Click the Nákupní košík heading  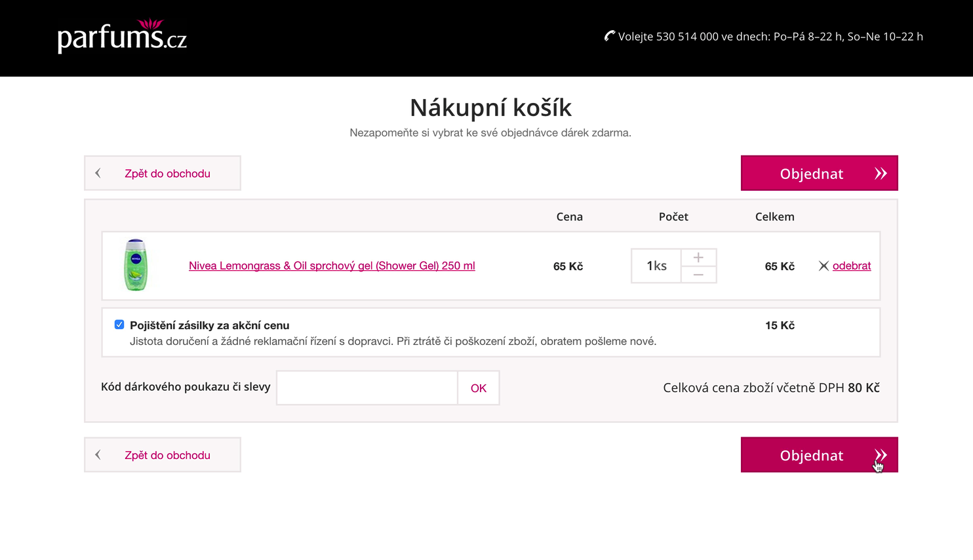(490, 108)
